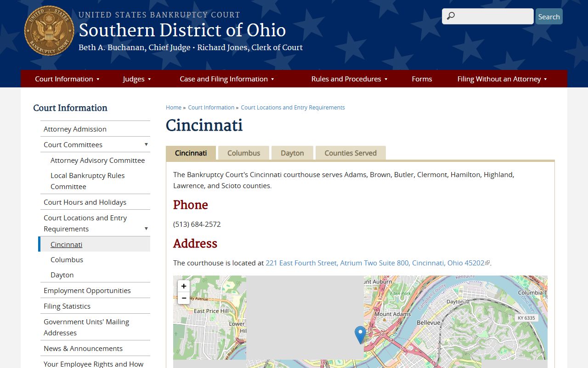This screenshot has height=368, width=588.
Task: Expand the Case and Filing Information menu
Action: tap(227, 79)
